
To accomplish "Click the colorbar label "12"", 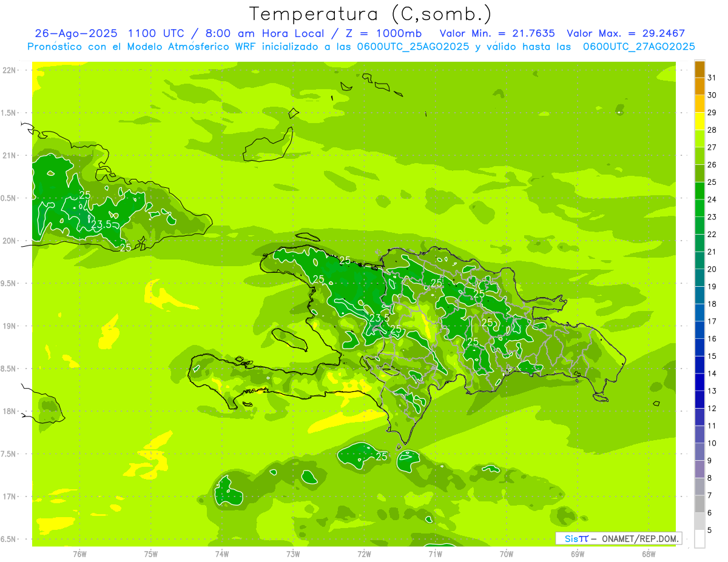I will pos(712,408).
